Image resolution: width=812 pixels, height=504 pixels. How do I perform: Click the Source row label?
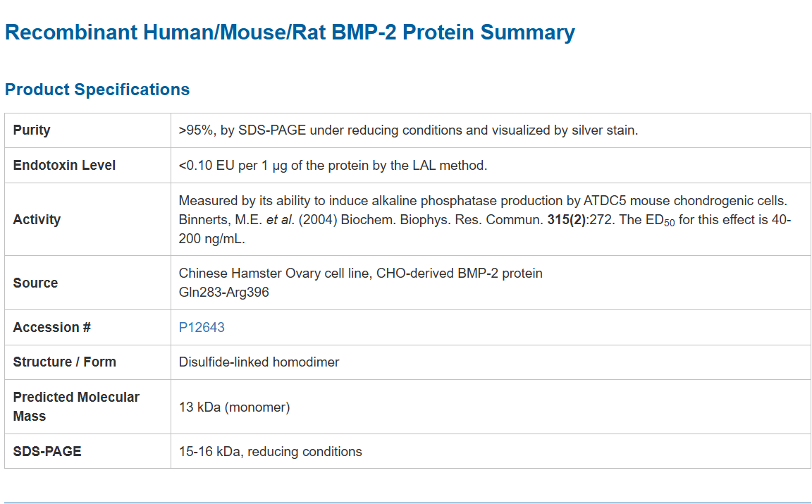click(x=35, y=283)
